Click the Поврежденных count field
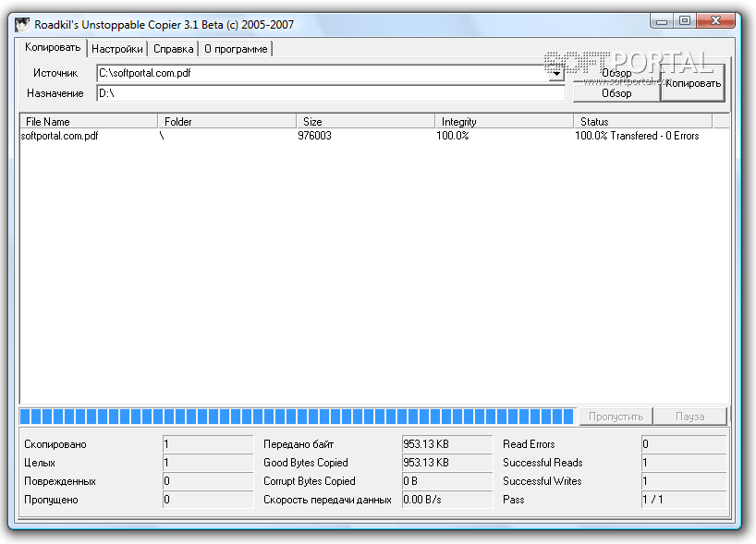The image size is (756, 544). coord(208,481)
